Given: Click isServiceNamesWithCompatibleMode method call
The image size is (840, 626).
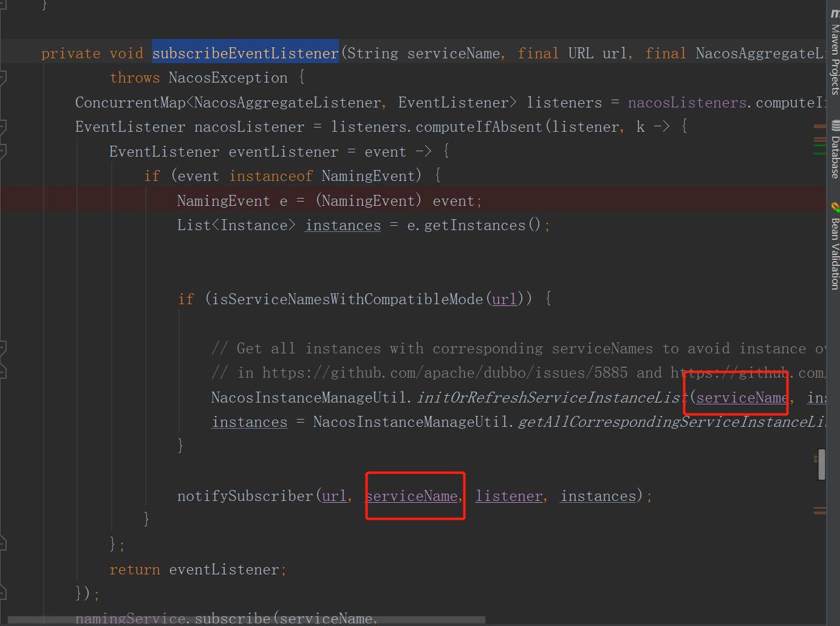Looking at the screenshot, I should [x=347, y=299].
